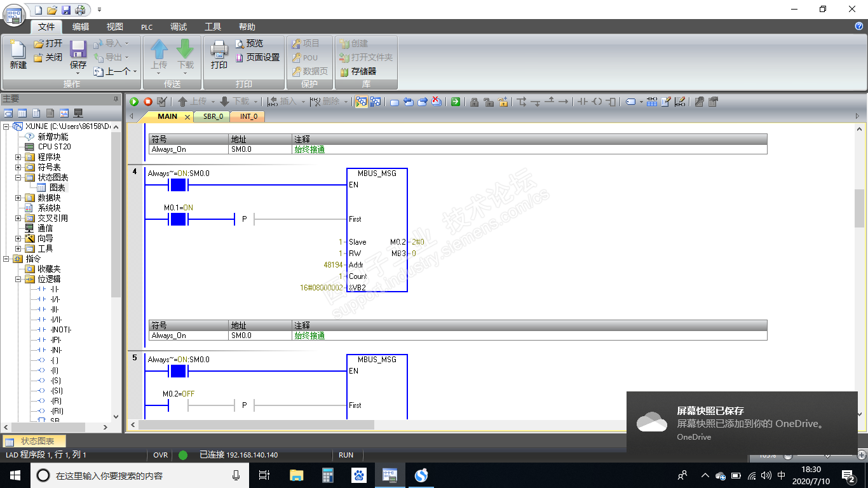This screenshot has width=868, height=488.
Task: Click the Save quick-access floppy icon
Action: [66, 10]
